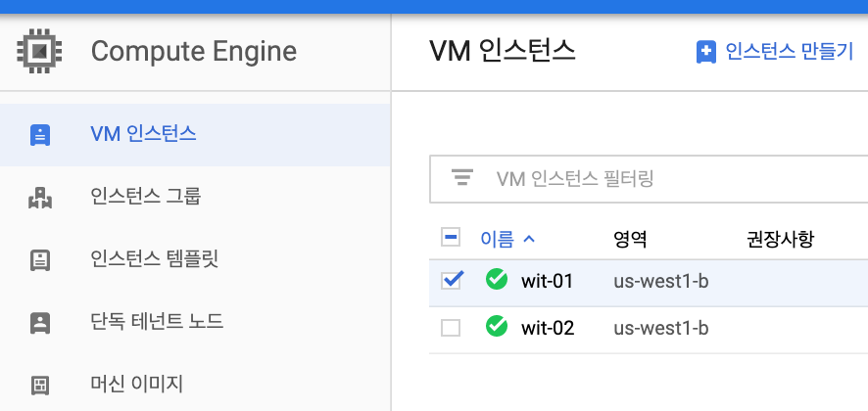This screenshot has height=411, width=868.
Task: Click the sort arrow next to 이름
Action: pos(529,239)
